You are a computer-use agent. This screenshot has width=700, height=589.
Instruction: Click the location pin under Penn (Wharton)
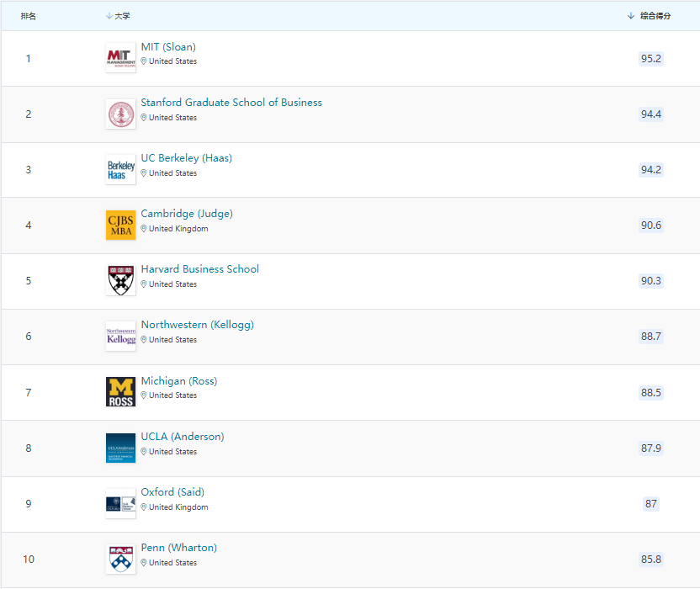[x=144, y=563]
